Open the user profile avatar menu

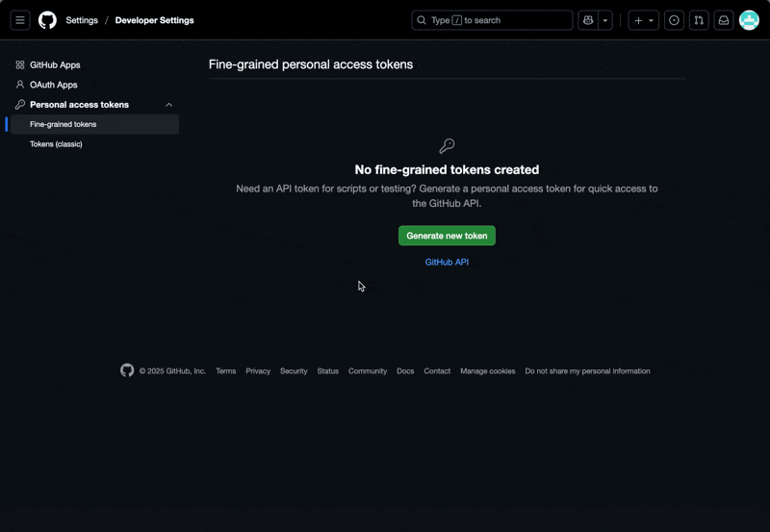[x=749, y=20]
